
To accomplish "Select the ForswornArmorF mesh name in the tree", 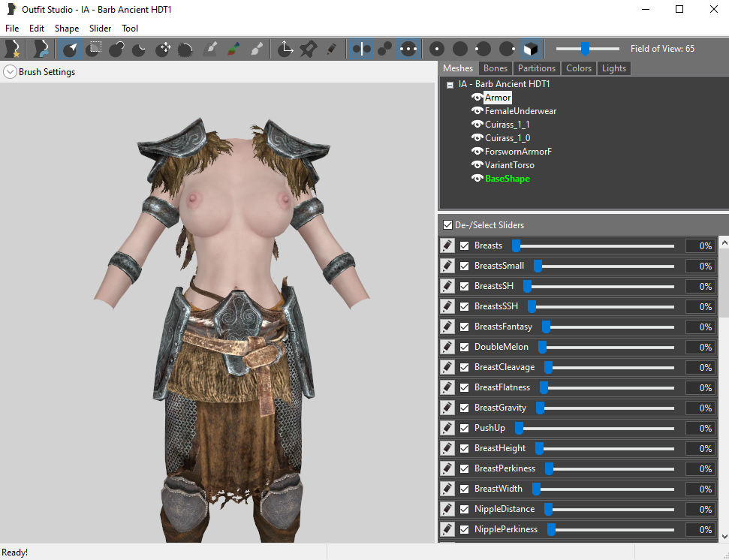I will coord(518,152).
